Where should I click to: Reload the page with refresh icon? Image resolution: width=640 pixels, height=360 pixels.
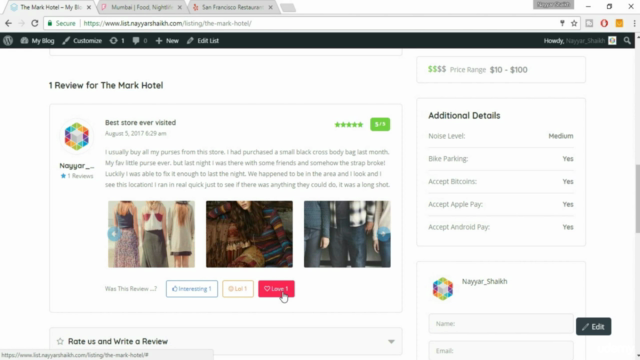pos(35,23)
